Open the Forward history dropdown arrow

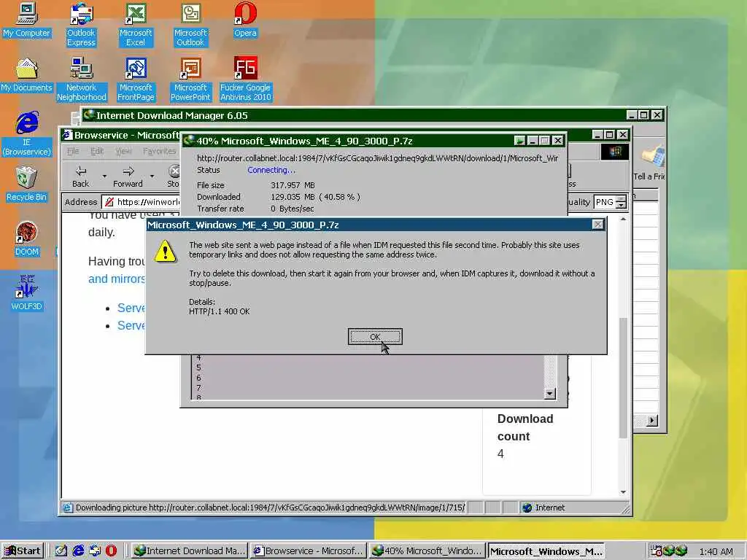(152, 176)
